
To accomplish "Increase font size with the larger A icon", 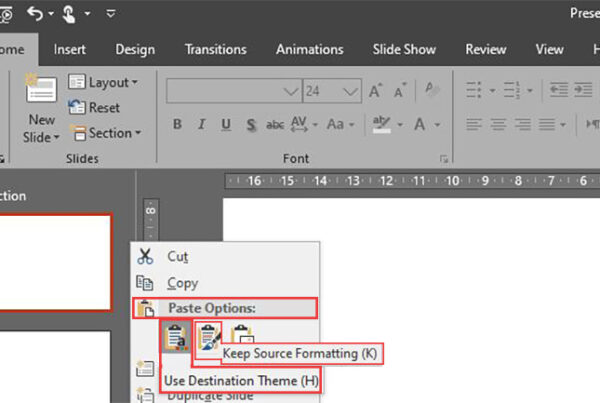I will coord(376,91).
